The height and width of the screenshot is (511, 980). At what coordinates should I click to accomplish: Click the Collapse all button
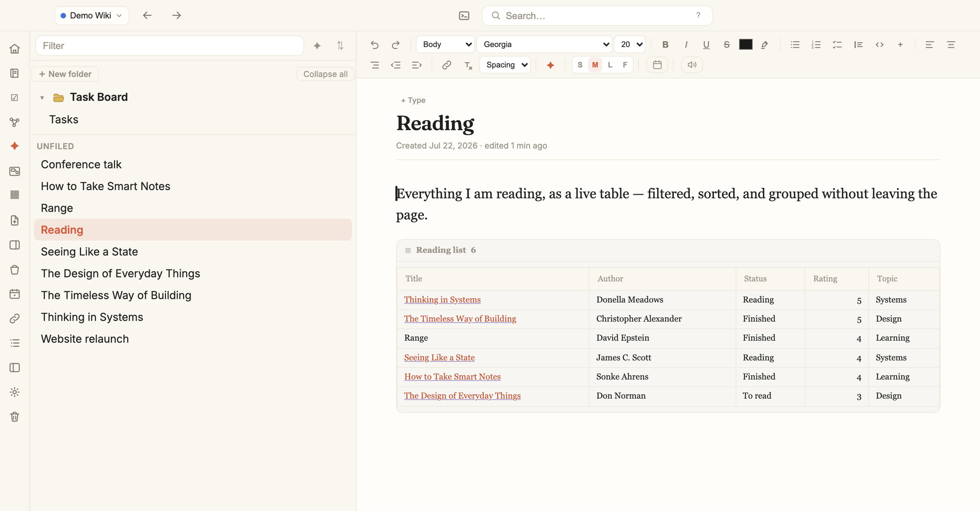(x=325, y=74)
